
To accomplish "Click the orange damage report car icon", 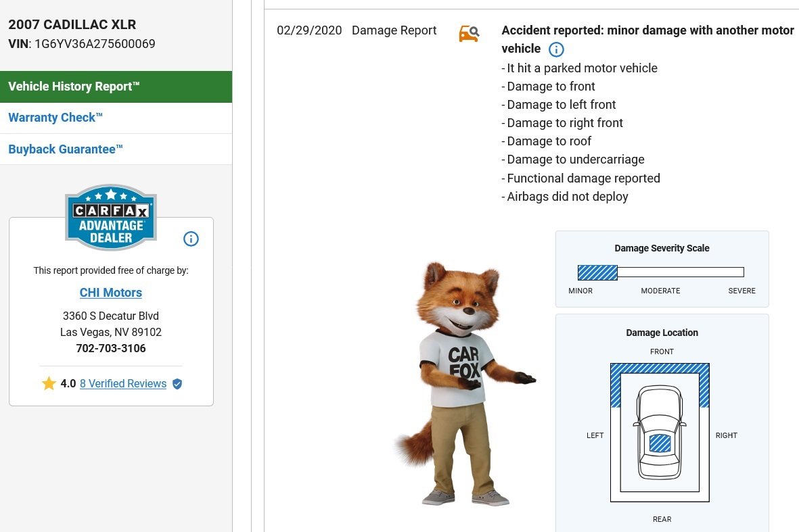I will coord(469,34).
